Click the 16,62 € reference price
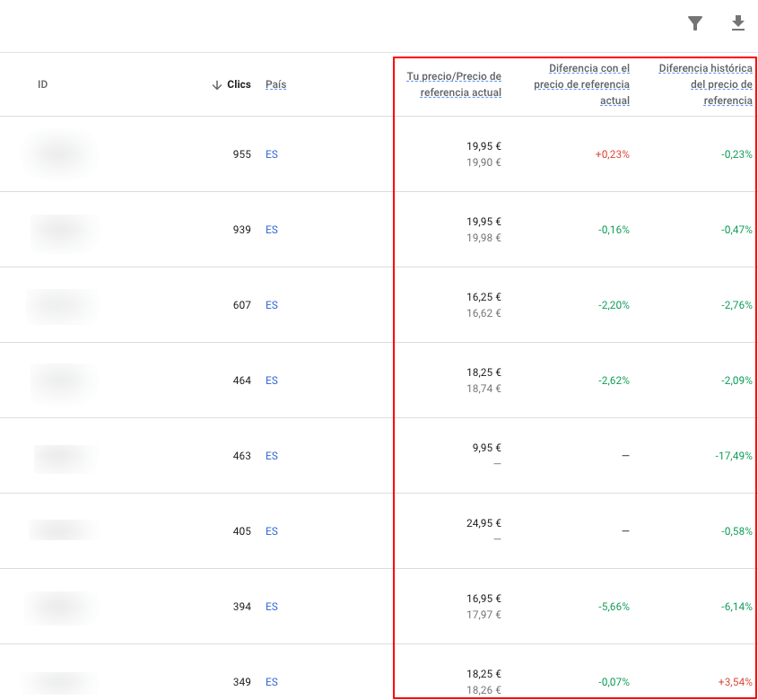The width and height of the screenshot is (758, 700). pyautogui.click(x=484, y=313)
